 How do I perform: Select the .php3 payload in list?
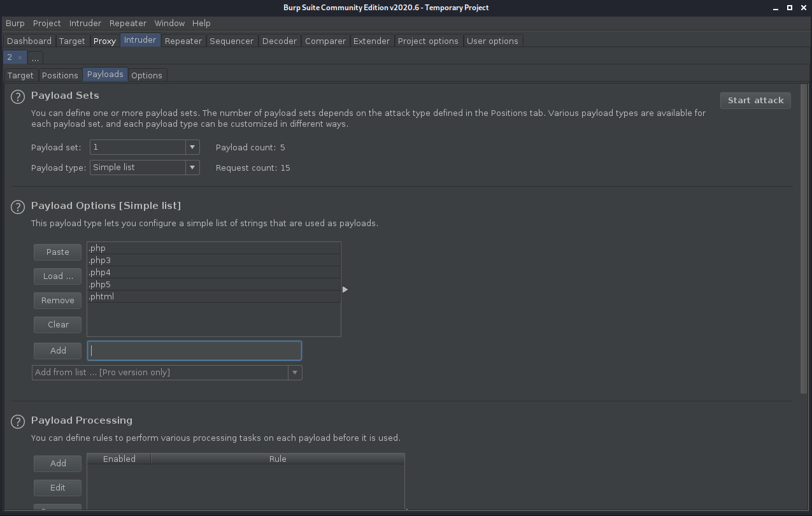(213, 261)
